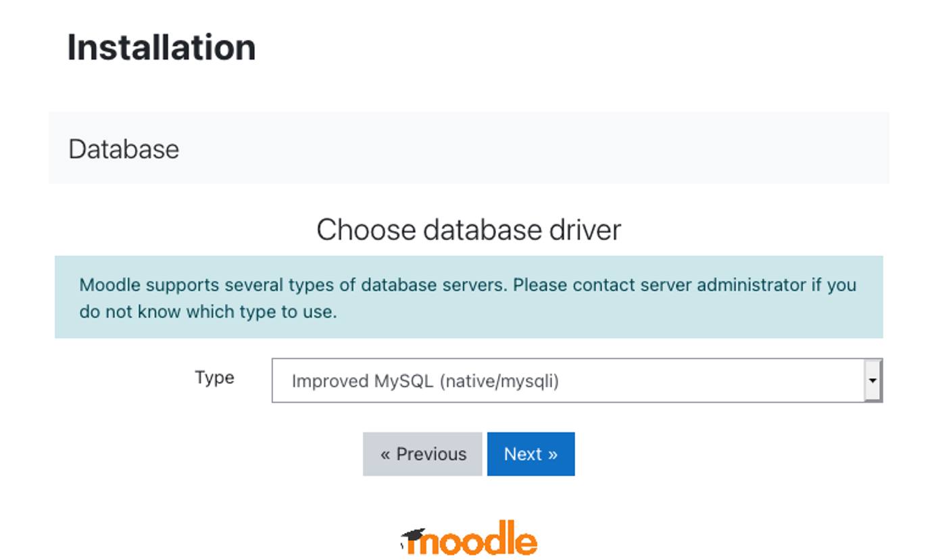Click the Installation page heading

pyautogui.click(x=161, y=46)
